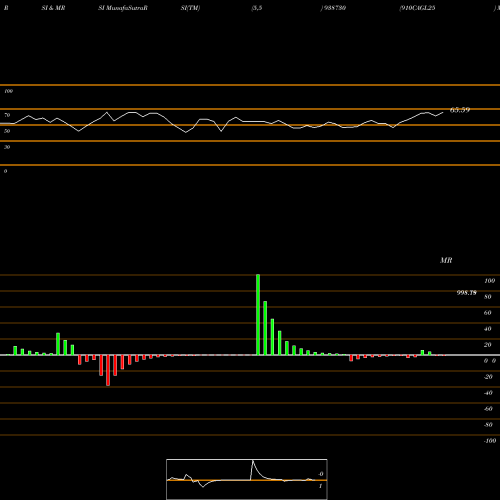Click the tallest green histogram bar
Screen dimensions: 500x500
click(x=258, y=315)
